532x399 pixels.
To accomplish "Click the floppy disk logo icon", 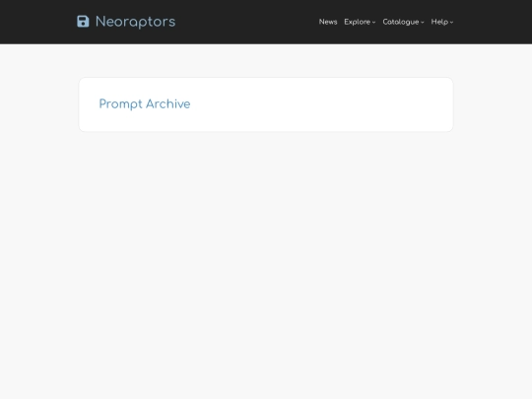I will 83,22.
